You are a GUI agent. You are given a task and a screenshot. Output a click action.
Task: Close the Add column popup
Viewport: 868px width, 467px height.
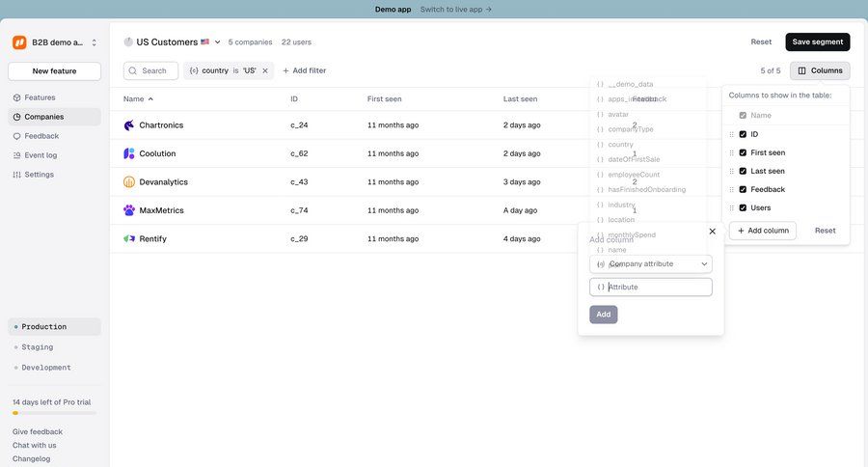713,232
